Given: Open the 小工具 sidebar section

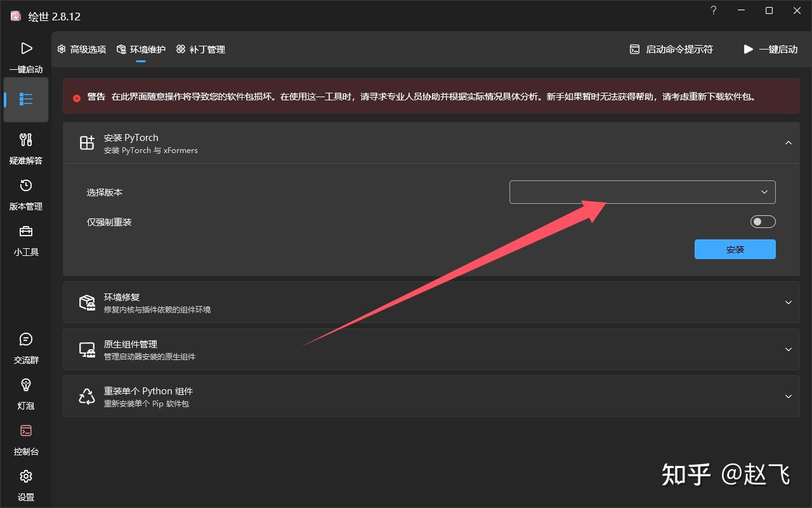Looking at the screenshot, I should click(x=26, y=239).
